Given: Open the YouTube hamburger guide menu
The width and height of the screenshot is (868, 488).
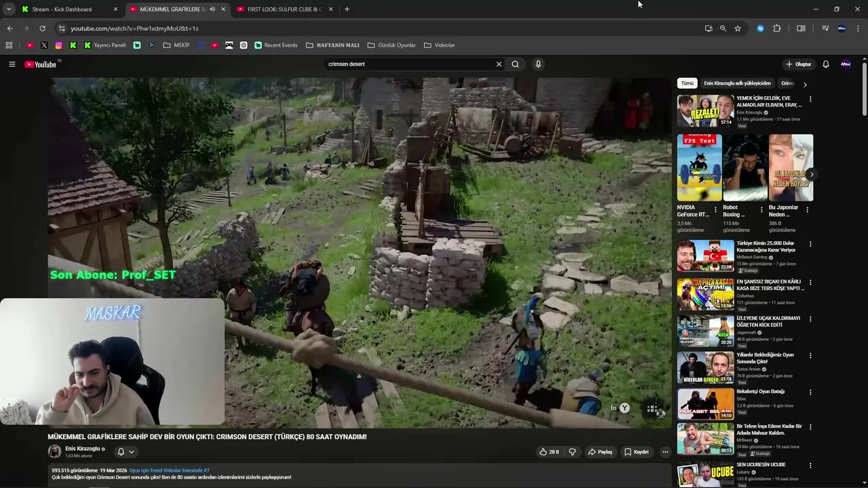Looking at the screenshot, I should [x=12, y=64].
